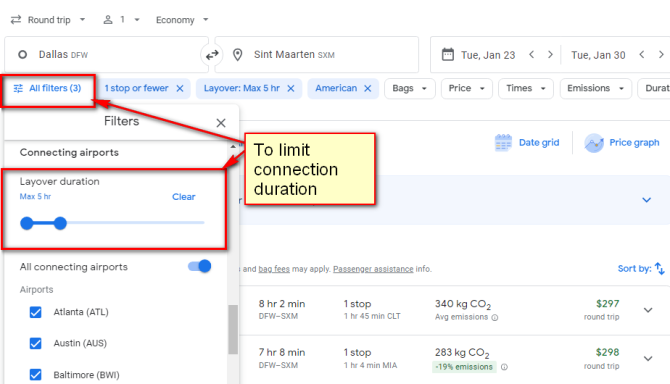This screenshot has width=670, height=384.
Task: Open the Economy class dropdown
Action: pos(182,20)
